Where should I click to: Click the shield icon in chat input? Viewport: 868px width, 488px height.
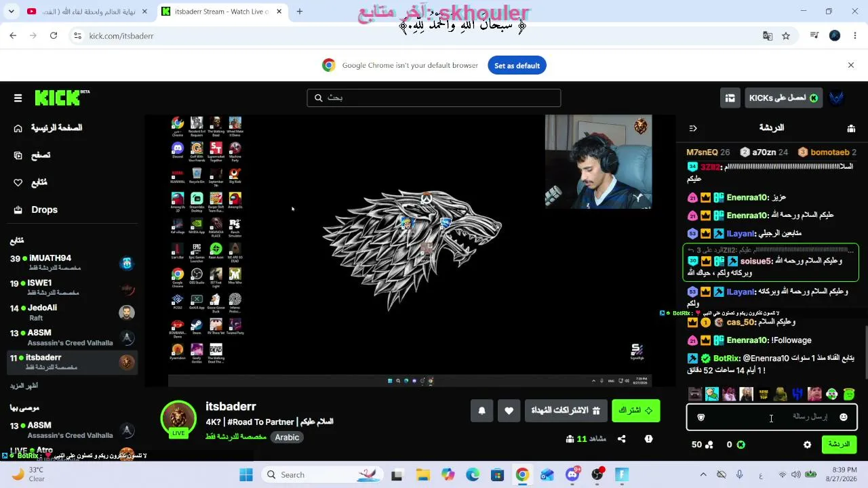pos(701,418)
